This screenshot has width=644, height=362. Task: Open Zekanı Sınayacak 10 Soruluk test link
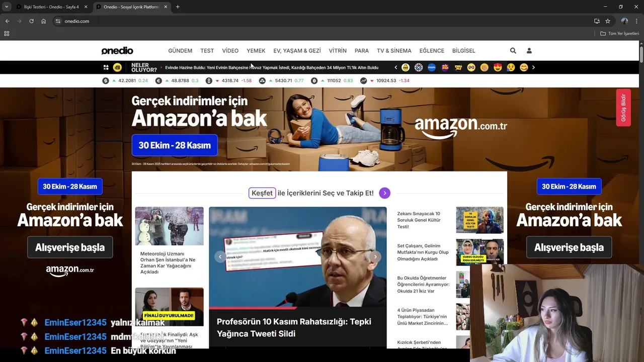(x=419, y=220)
